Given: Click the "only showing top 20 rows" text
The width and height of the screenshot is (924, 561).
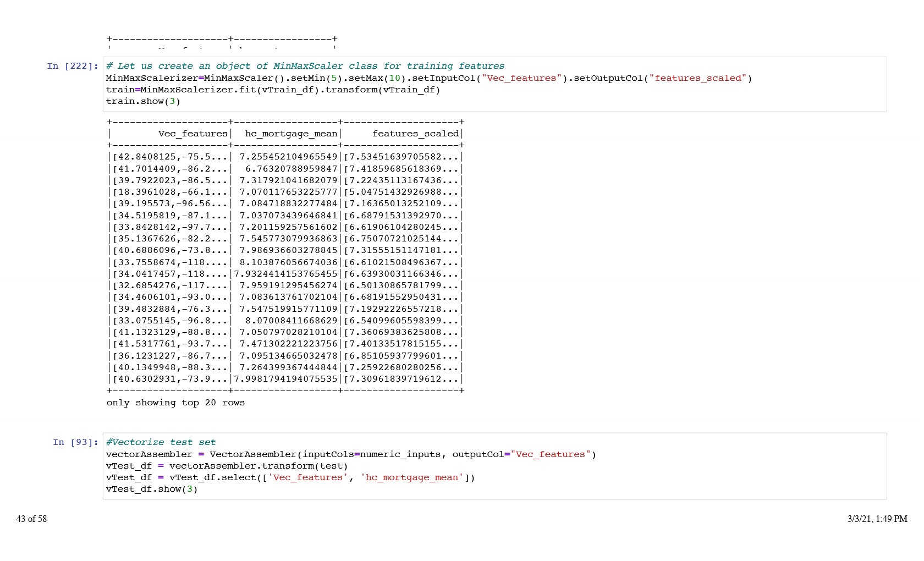Looking at the screenshot, I should click(x=175, y=403).
